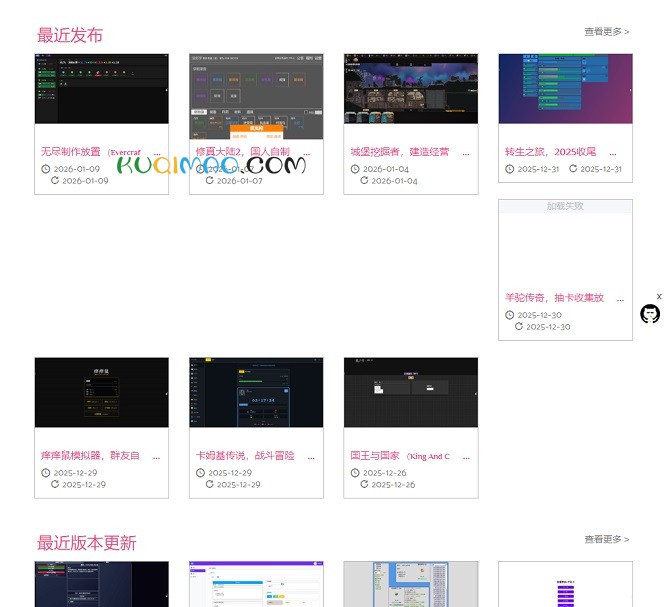The height and width of the screenshot is (607, 666).
Task: Click refresh icon on 卡姆基传说 card
Action: [x=209, y=484]
